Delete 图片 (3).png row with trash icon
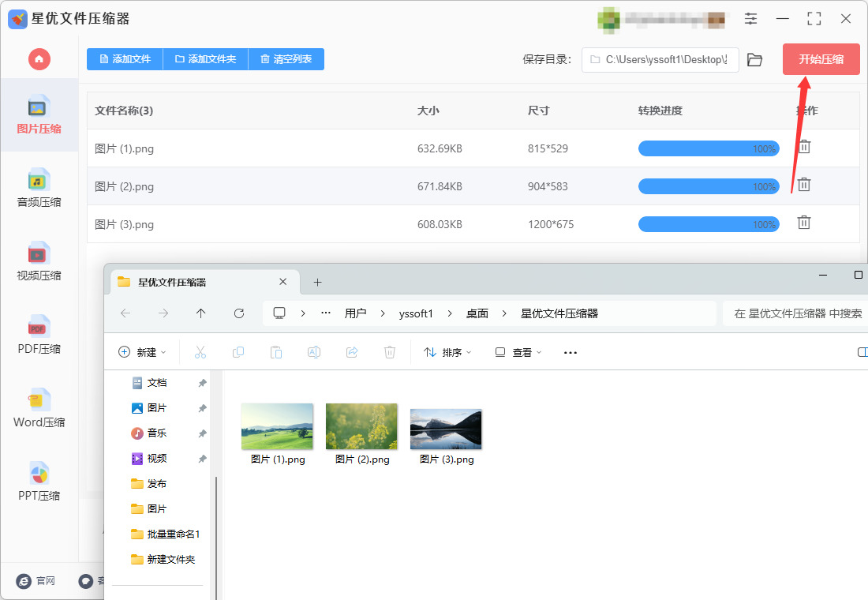 [x=804, y=223]
